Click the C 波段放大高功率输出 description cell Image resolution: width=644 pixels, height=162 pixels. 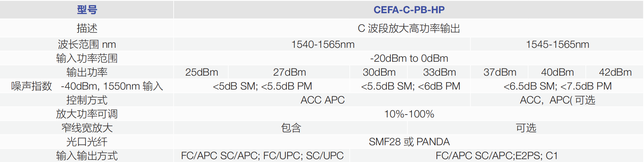coord(409,28)
